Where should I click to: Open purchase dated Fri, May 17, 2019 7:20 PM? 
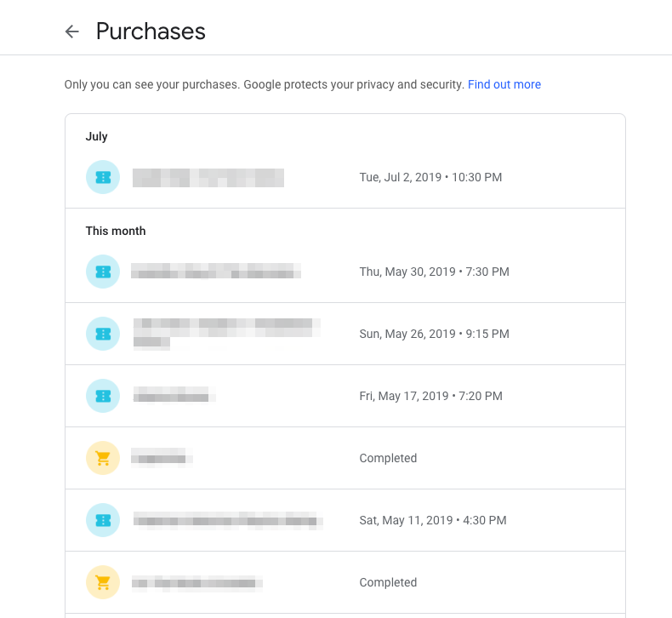point(345,396)
